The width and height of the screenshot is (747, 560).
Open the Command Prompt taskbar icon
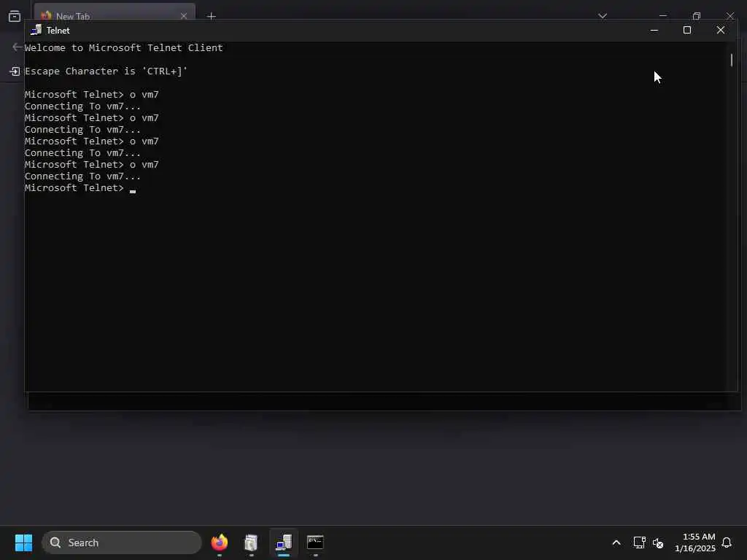point(315,542)
